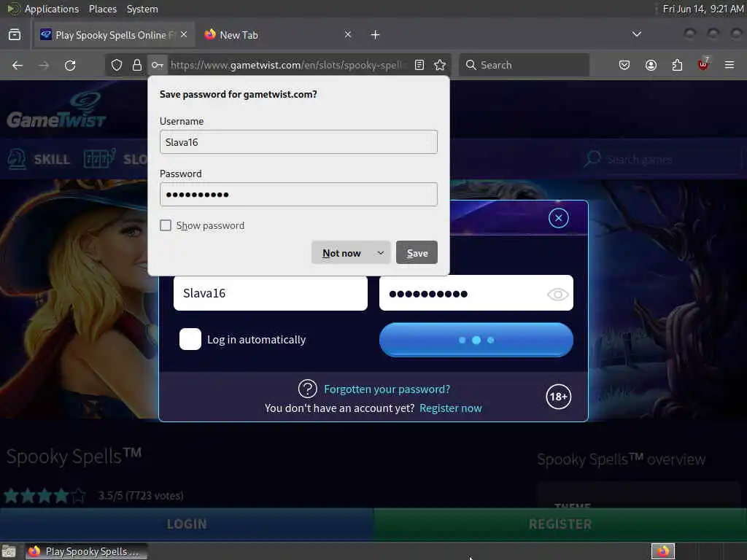Click the 18+ age badge

[558, 397]
